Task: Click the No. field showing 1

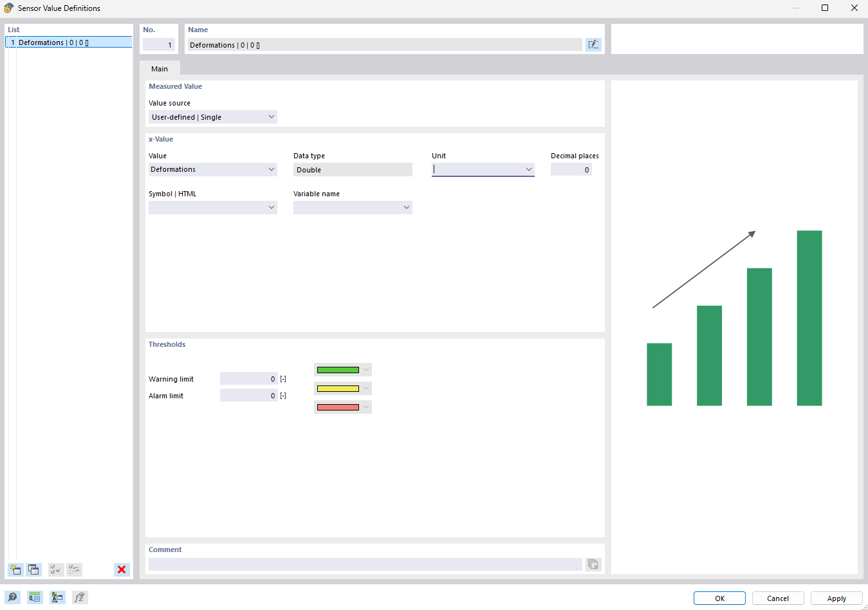Action: coord(159,44)
